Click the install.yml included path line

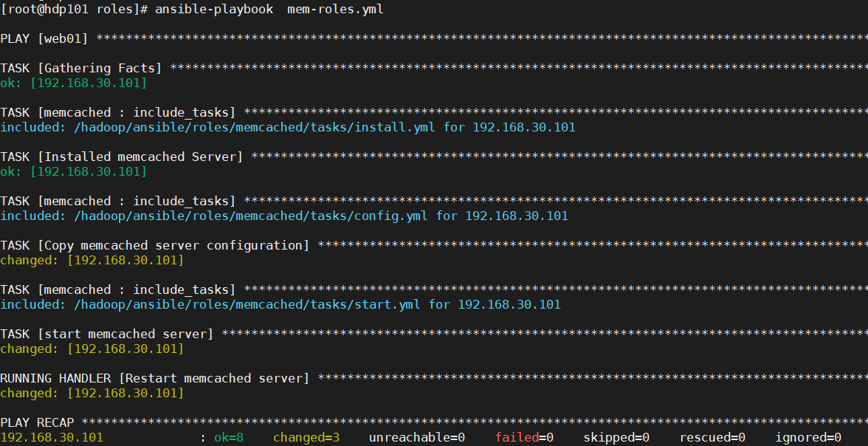click(x=288, y=128)
